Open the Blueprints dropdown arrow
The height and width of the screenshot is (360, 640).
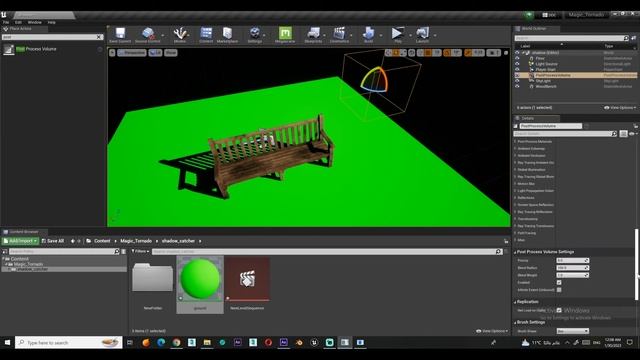325,35
